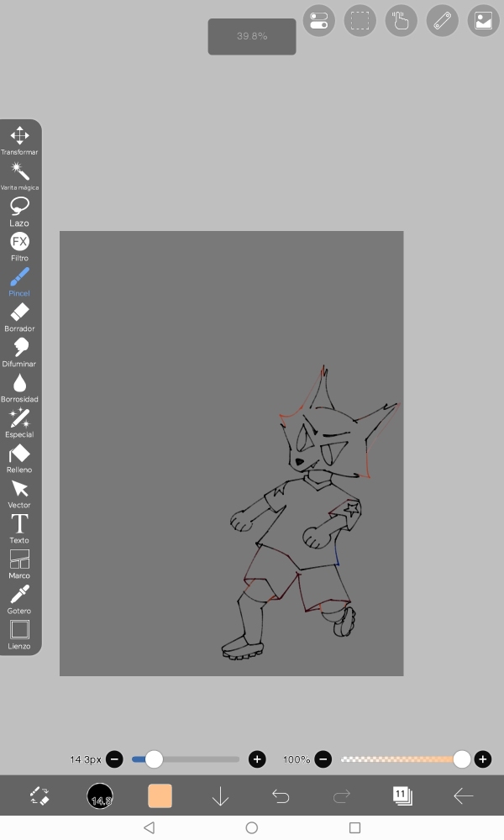Screen dimensions: 504x840
Task: Increase opacity with the plus button
Action: tap(482, 759)
